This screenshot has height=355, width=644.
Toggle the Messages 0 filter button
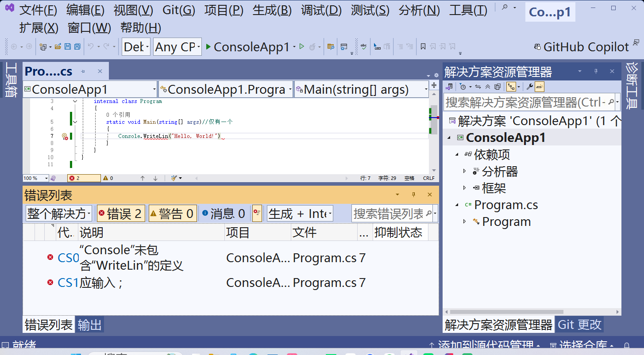(x=224, y=214)
